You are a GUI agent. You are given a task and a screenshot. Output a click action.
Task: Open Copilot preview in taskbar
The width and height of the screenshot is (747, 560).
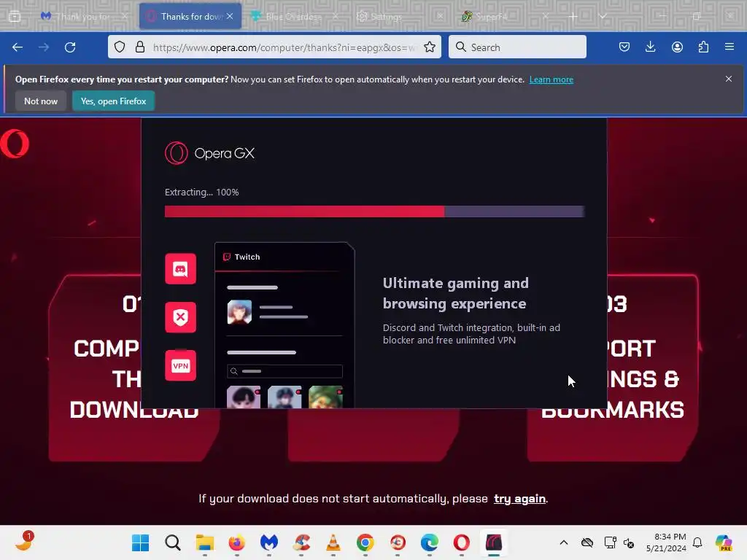coord(724,542)
